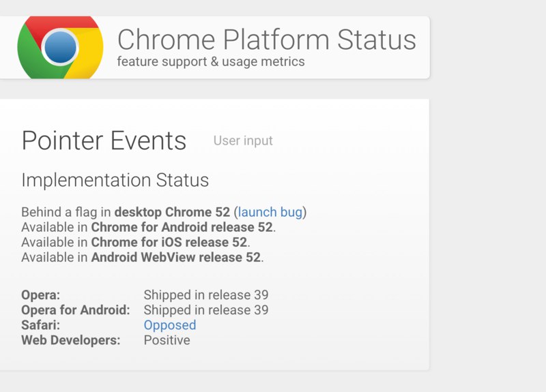Click 'Chrome for Android release 52' text
This screenshot has height=392, width=546.
coord(182,227)
